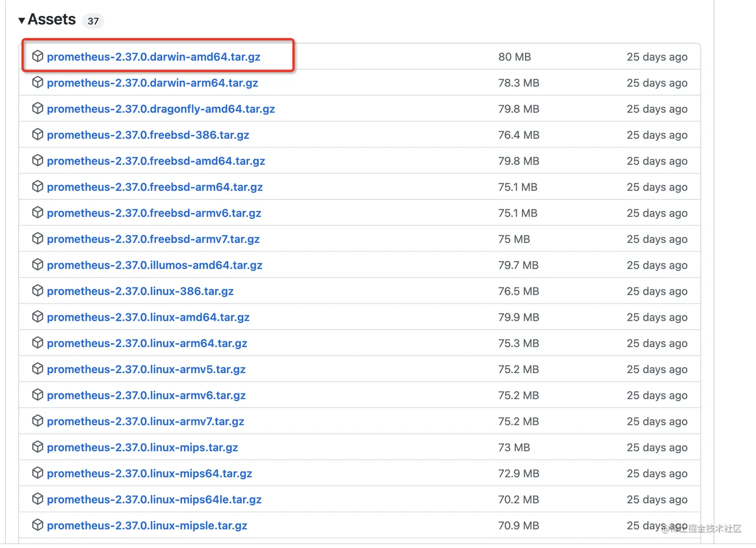The height and width of the screenshot is (548, 756).
Task: Click the 79.7 MB size value
Action: click(x=518, y=265)
